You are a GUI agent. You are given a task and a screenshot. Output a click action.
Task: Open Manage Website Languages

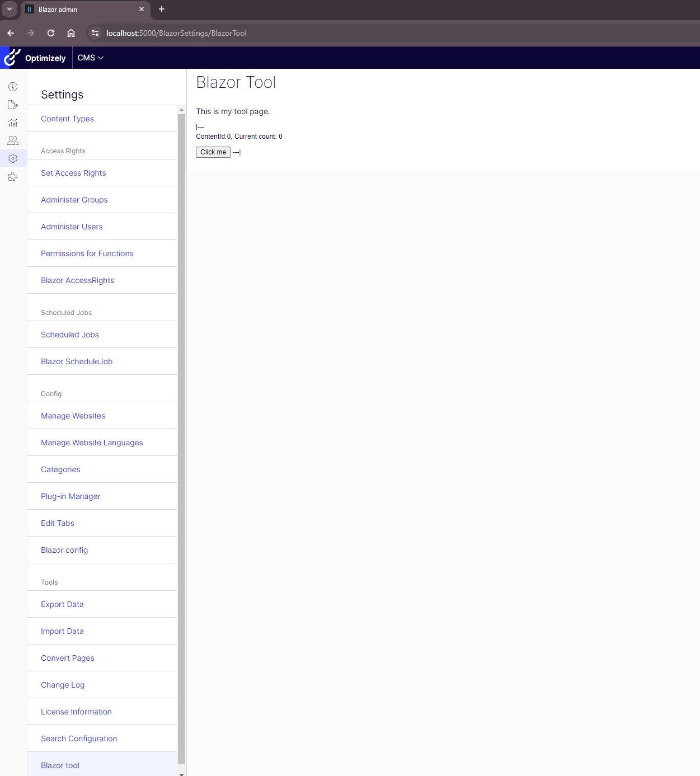tap(92, 443)
